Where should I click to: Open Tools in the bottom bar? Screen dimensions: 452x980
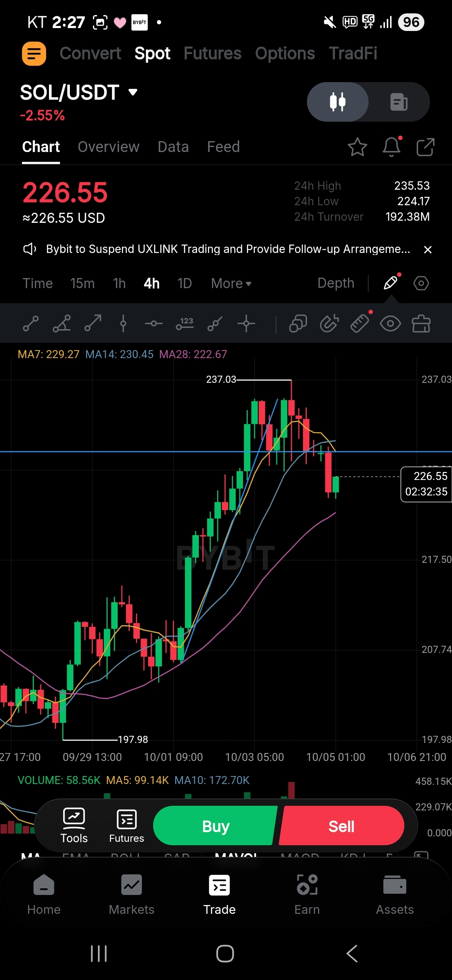(x=74, y=826)
